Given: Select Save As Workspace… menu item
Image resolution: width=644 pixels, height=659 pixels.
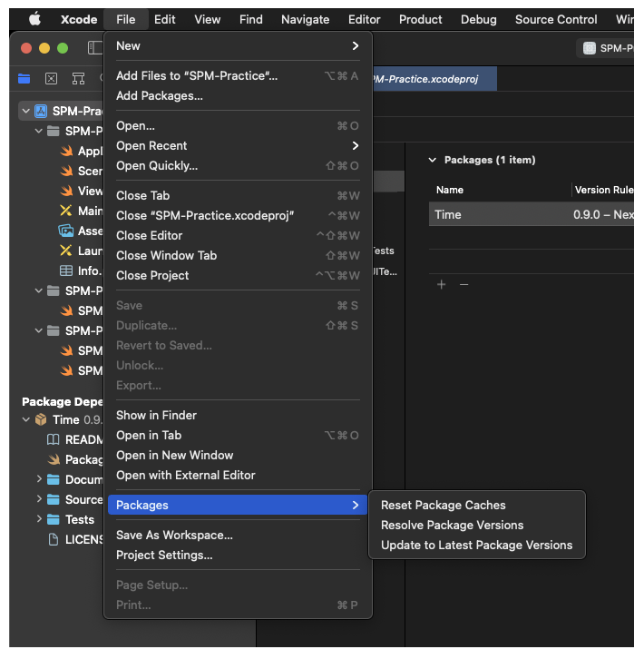Looking at the screenshot, I should [238, 535].
